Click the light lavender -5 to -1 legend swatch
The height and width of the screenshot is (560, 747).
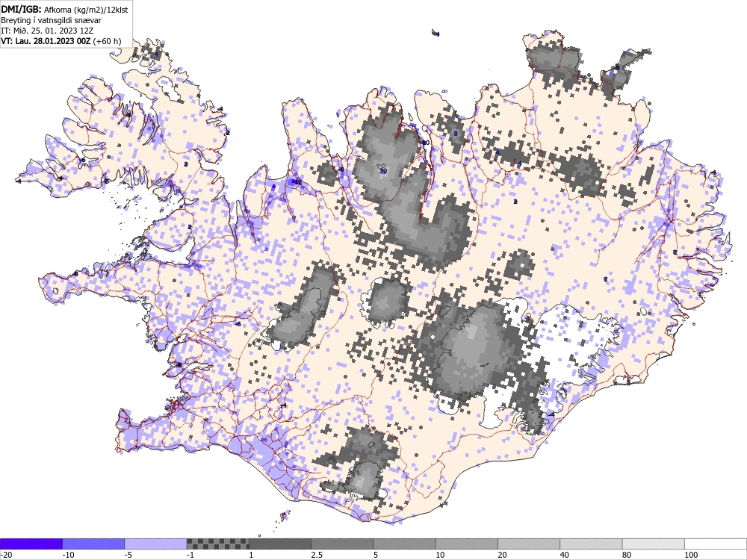156,544
